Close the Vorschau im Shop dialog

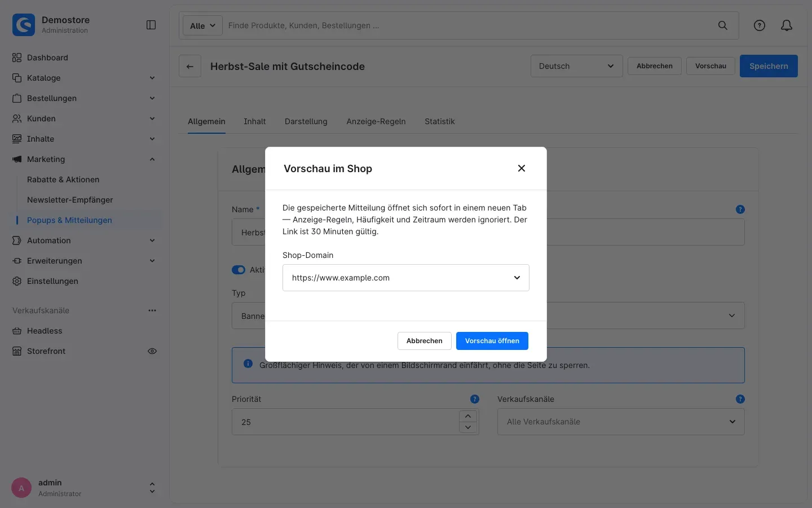(522, 168)
